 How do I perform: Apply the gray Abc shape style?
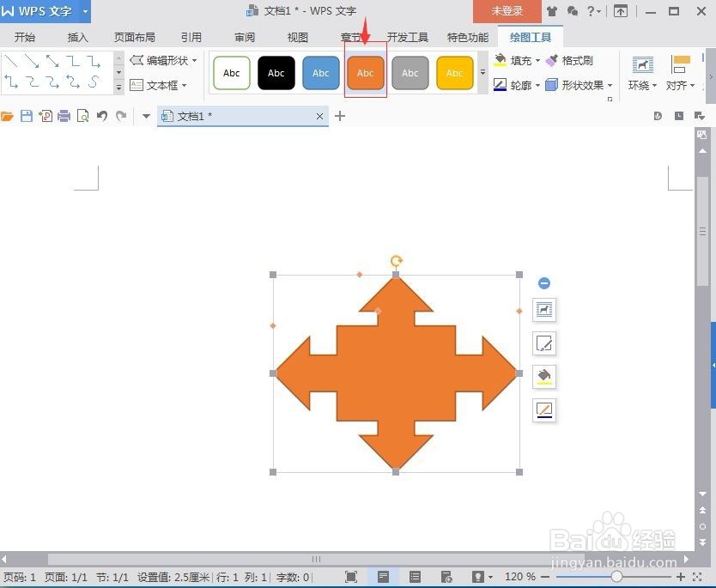pyautogui.click(x=410, y=73)
